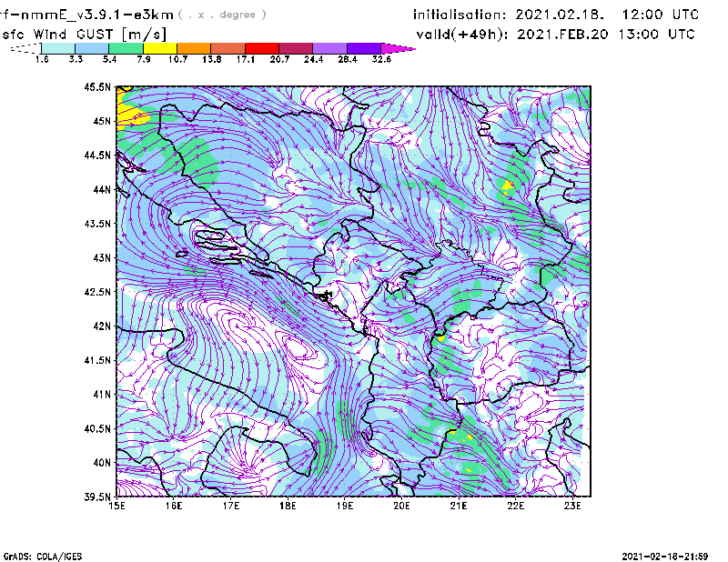
Task: Click the light cyan legend swatch (1.6–3.3)
Action: click(58, 48)
